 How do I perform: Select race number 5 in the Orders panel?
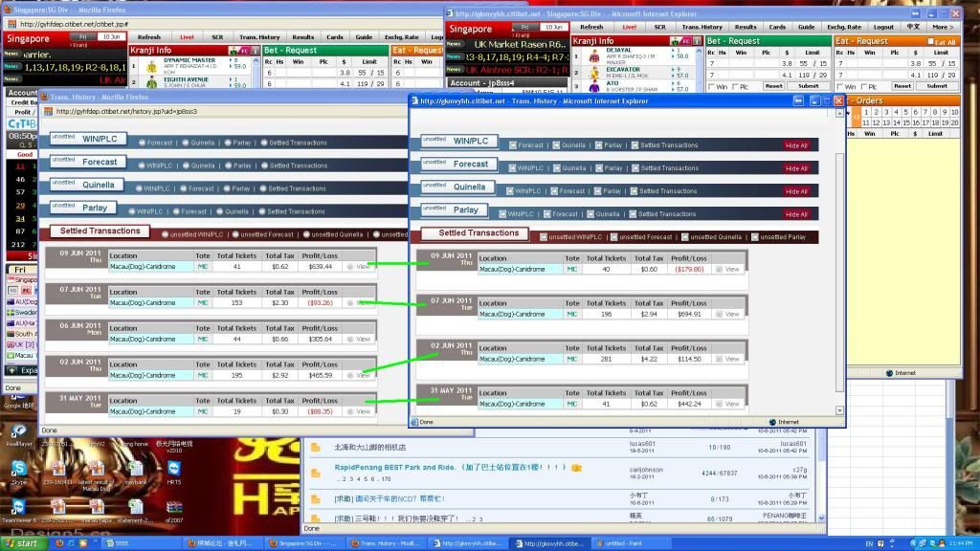pos(905,112)
